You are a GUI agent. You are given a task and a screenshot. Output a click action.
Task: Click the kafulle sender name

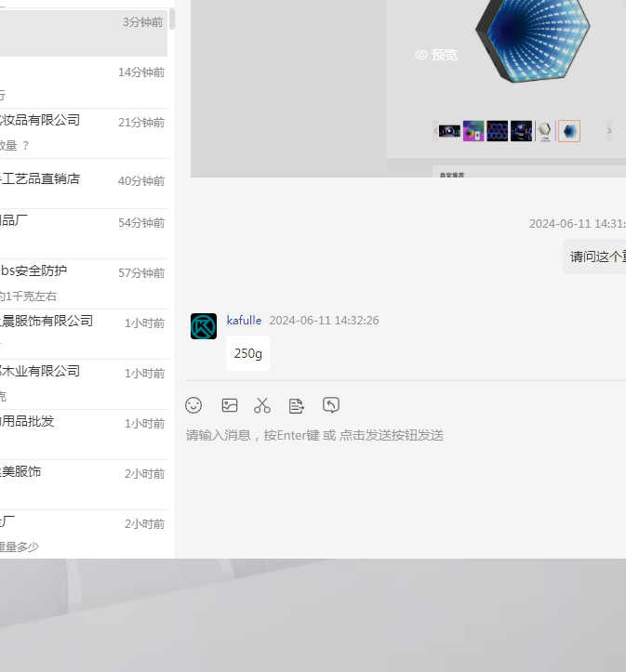point(244,321)
